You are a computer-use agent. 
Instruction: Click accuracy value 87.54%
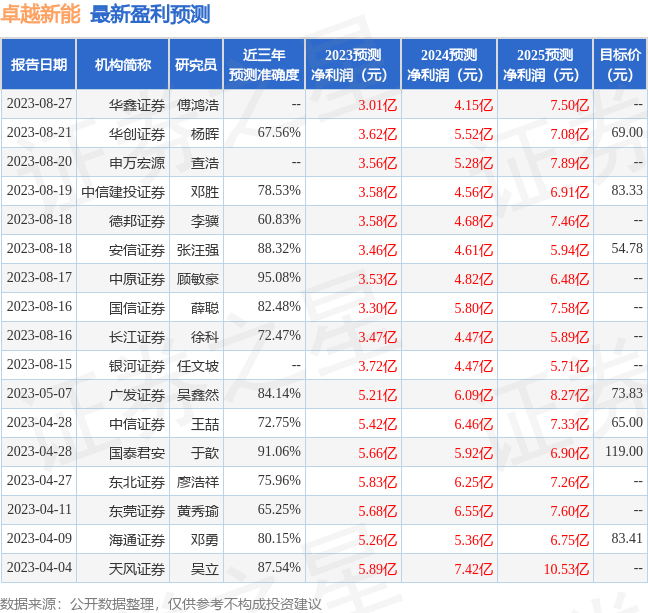point(279,567)
